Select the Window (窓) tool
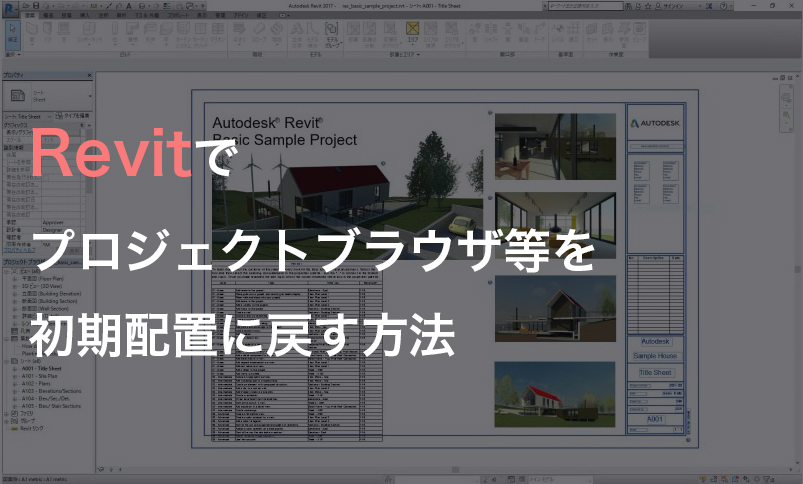 64,33
